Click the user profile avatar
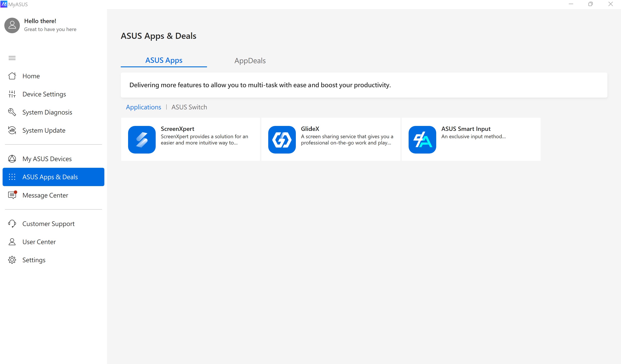 pyautogui.click(x=12, y=25)
